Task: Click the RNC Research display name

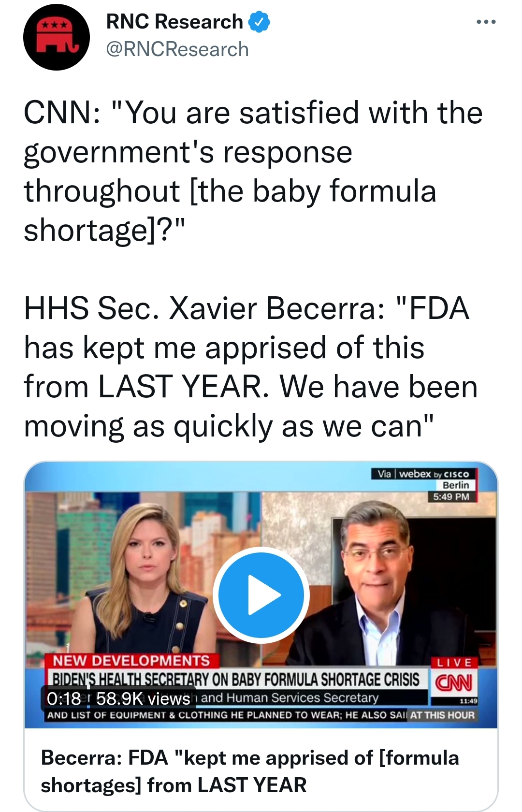Action: tap(174, 22)
